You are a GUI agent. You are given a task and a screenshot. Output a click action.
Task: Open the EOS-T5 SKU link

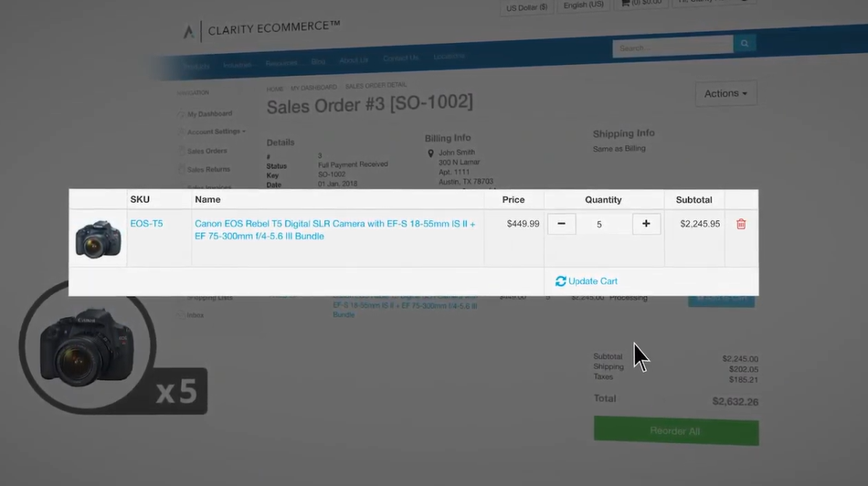pyautogui.click(x=146, y=223)
